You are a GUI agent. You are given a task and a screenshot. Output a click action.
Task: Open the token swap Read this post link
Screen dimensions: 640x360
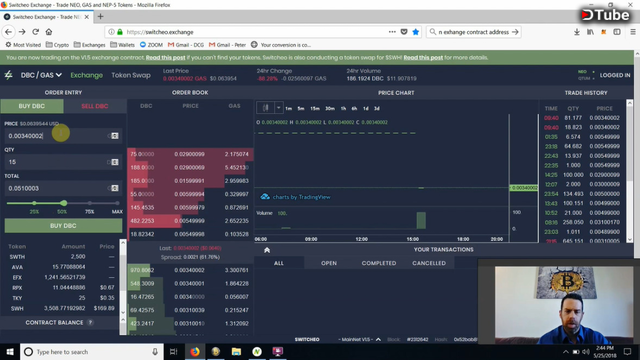[x=423, y=58]
